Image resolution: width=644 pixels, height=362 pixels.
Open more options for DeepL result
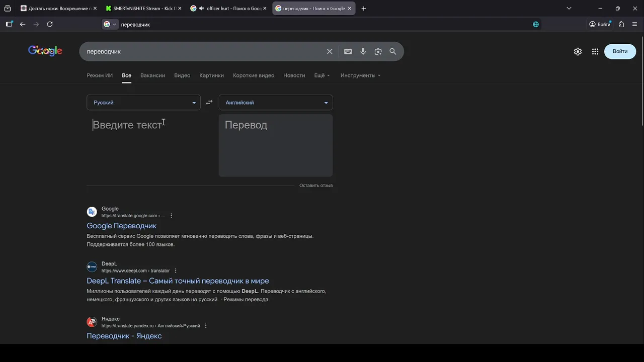tap(176, 270)
